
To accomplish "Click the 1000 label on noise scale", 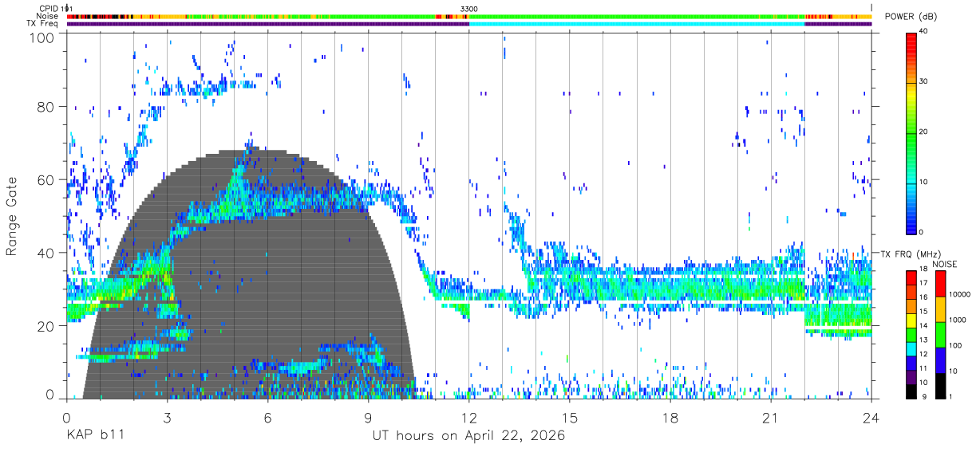I will (958, 320).
